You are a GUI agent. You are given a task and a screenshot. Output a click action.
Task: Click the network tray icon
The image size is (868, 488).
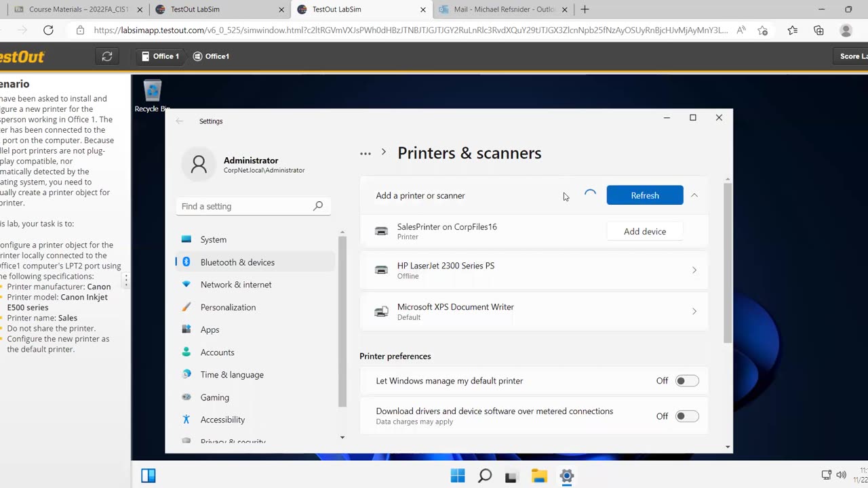[x=827, y=475]
